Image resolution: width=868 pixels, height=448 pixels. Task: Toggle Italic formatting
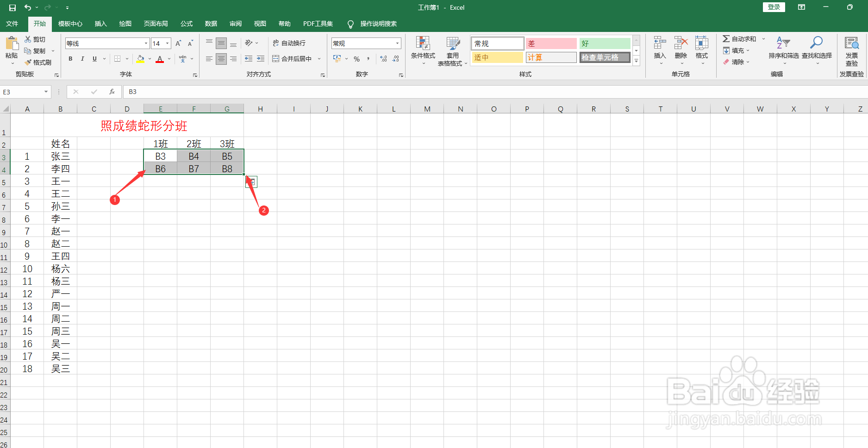82,59
